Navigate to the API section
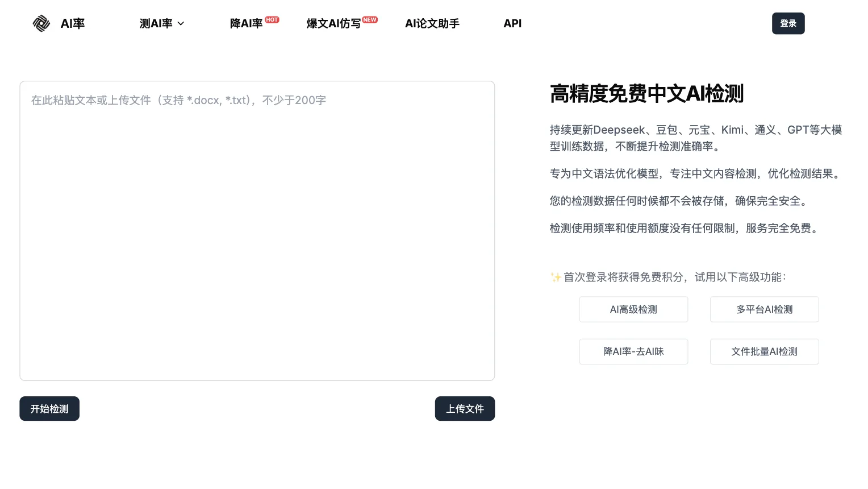The width and height of the screenshot is (868, 489). [x=512, y=23]
